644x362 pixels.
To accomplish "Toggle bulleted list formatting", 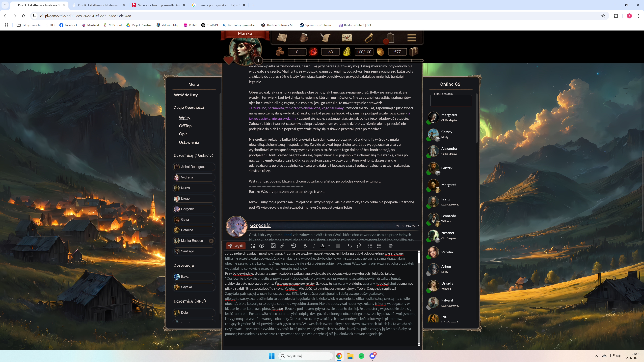I will [x=370, y=246].
